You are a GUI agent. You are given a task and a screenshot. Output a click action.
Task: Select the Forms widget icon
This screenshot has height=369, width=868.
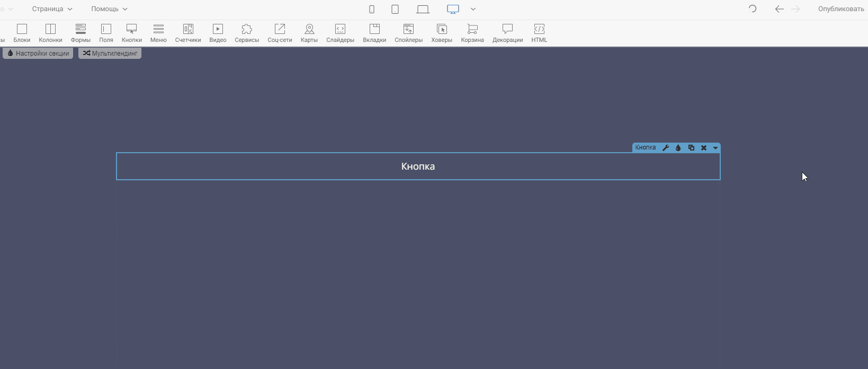80,32
